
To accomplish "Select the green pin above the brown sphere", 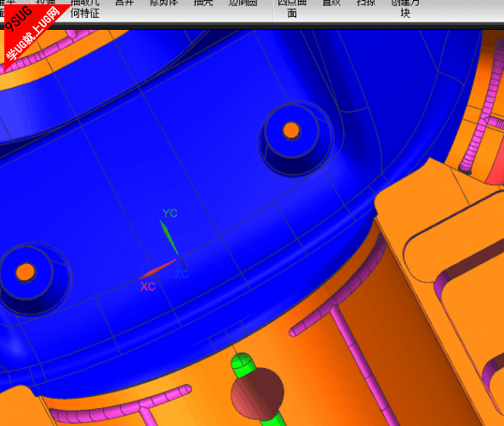I will pos(243,366).
